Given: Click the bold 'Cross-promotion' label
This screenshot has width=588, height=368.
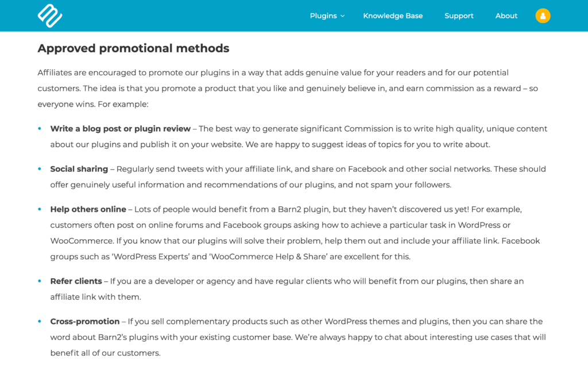Looking at the screenshot, I should tap(85, 321).
